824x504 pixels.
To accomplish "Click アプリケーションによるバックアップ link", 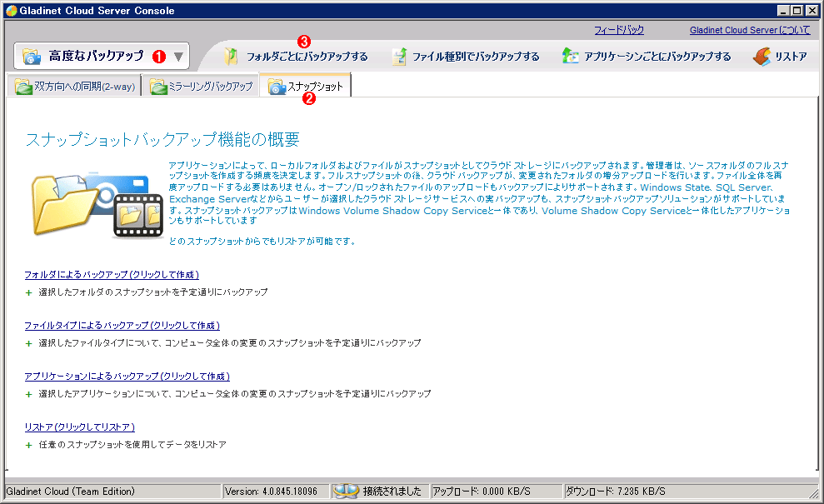I will coord(127,377).
